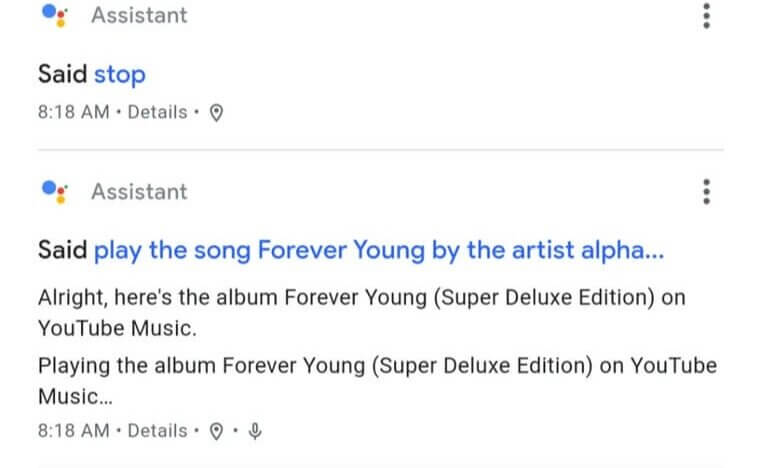Open three-dot menu for the "stop" entry

click(x=707, y=16)
